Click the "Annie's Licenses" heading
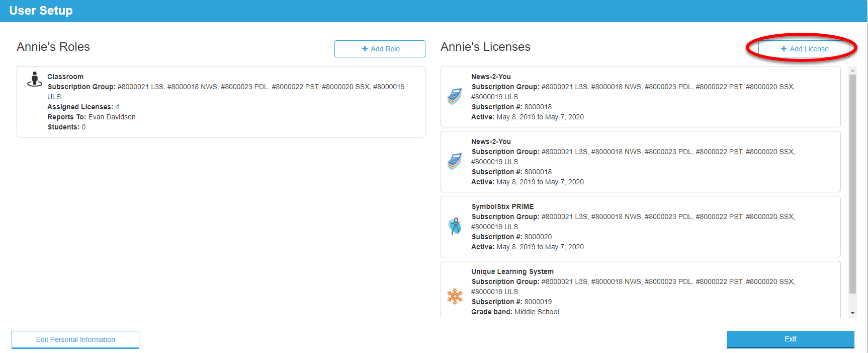The width and height of the screenshot is (868, 353). coord(485,47)
